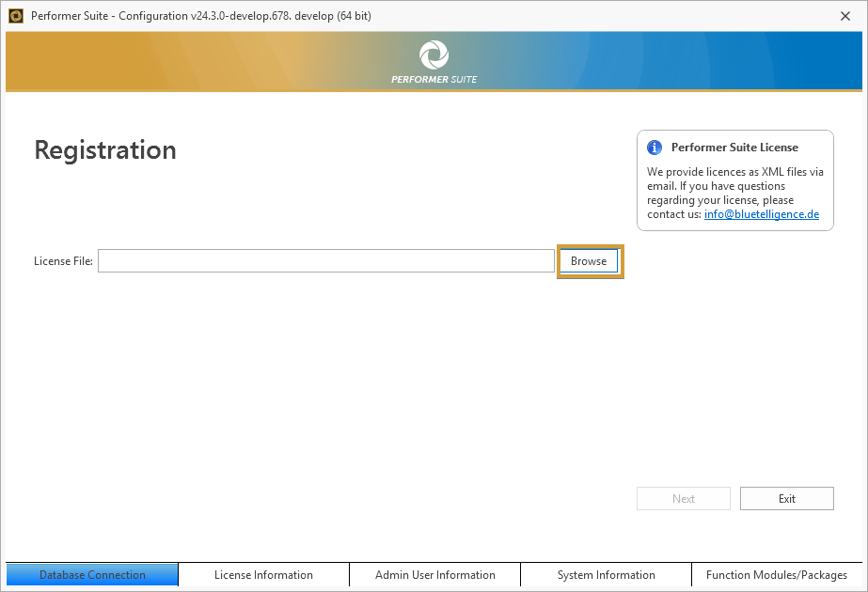Screen dimensions: 868x592
Task: Click the window title bar text
Action: click(x=200, y=16)
